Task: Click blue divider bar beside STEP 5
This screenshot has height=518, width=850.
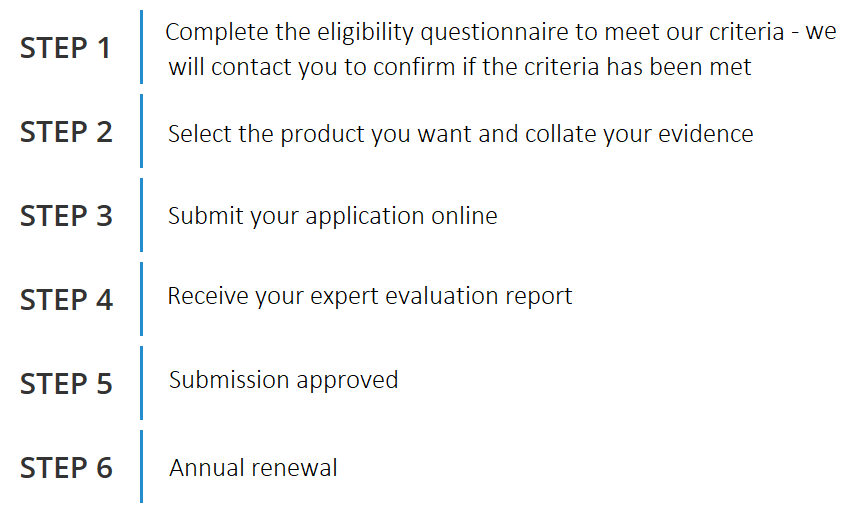Action: [141, 383]
